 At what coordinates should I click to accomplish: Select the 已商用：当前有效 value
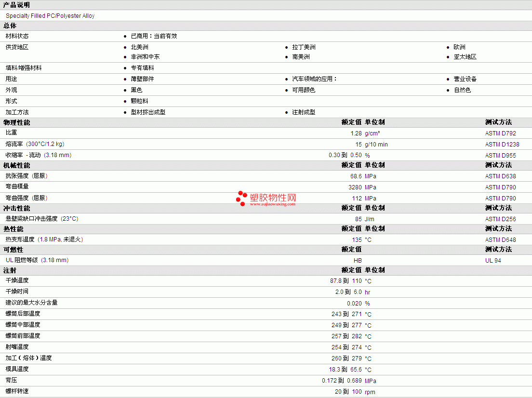(x=154, y=36)
